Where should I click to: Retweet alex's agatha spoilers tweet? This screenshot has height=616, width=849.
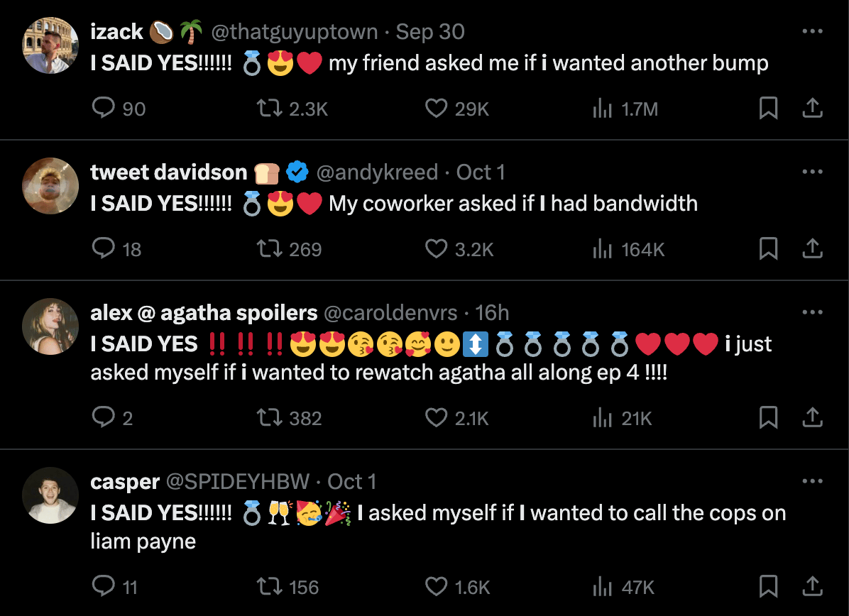coord(267,418)
